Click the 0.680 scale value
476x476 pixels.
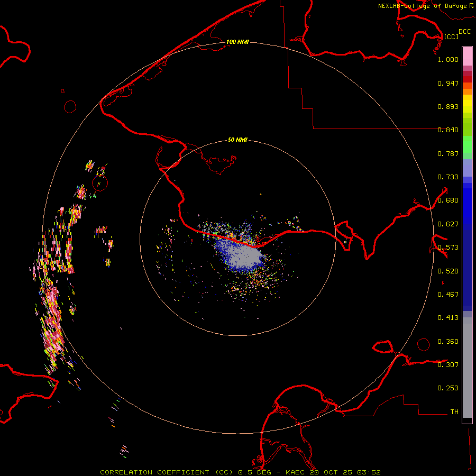tap(448, 200)
